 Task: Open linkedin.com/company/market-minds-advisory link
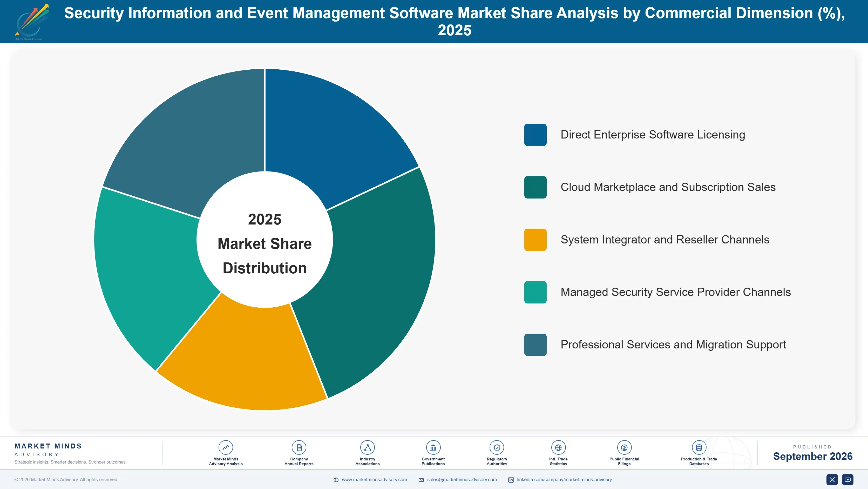point(564,480)
